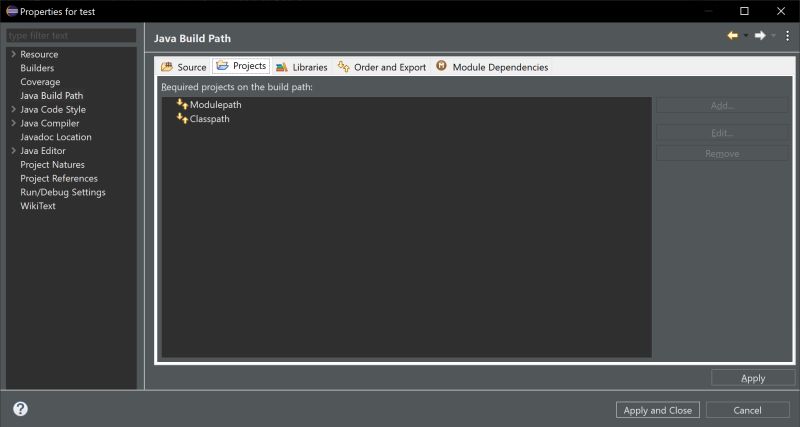800x427 pixels.
Task: Click the Source tab package icon
Action: pos(167,67)
